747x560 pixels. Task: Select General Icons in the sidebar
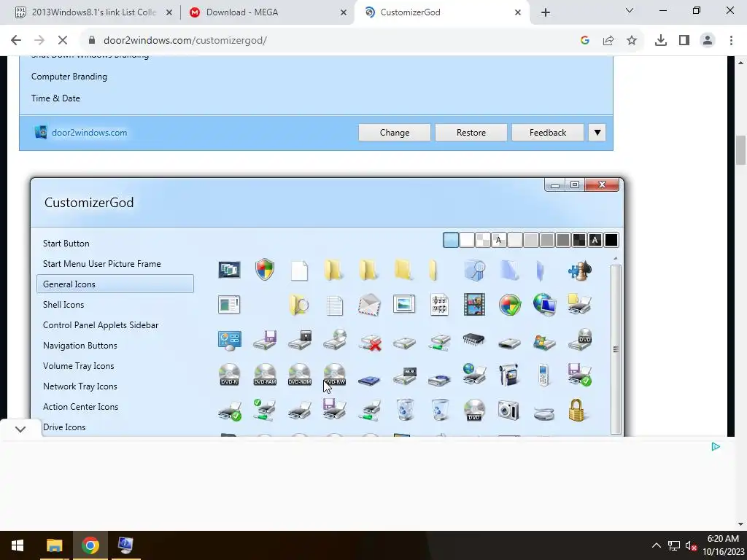(x=115, y=284)
